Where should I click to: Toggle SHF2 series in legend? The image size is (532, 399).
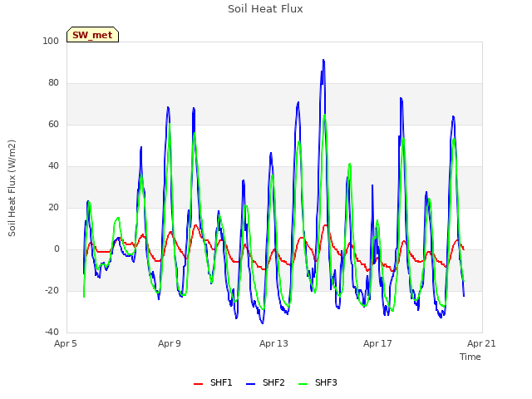(265, 382)
